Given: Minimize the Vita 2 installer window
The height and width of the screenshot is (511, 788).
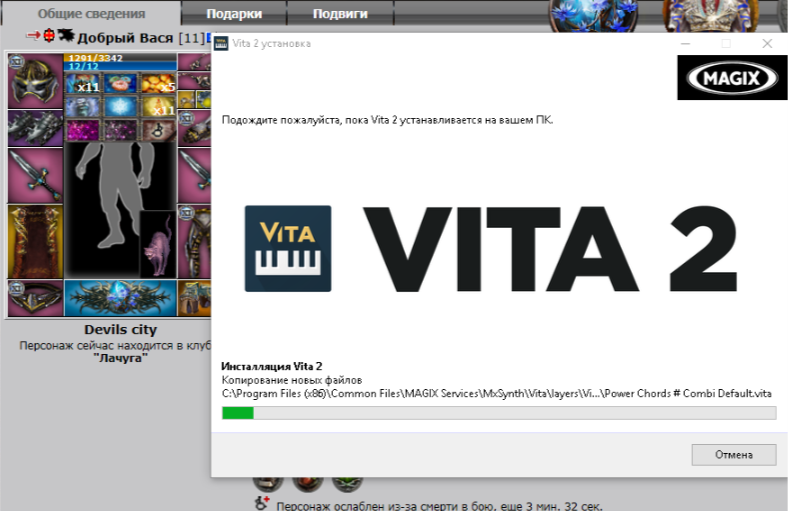Looking at the screenshot, I should 685,44.
